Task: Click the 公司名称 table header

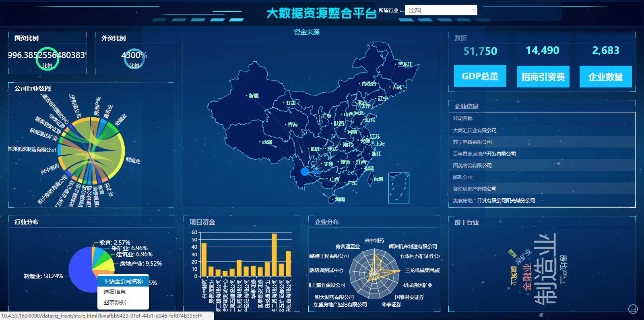Action: coord(542,118)
